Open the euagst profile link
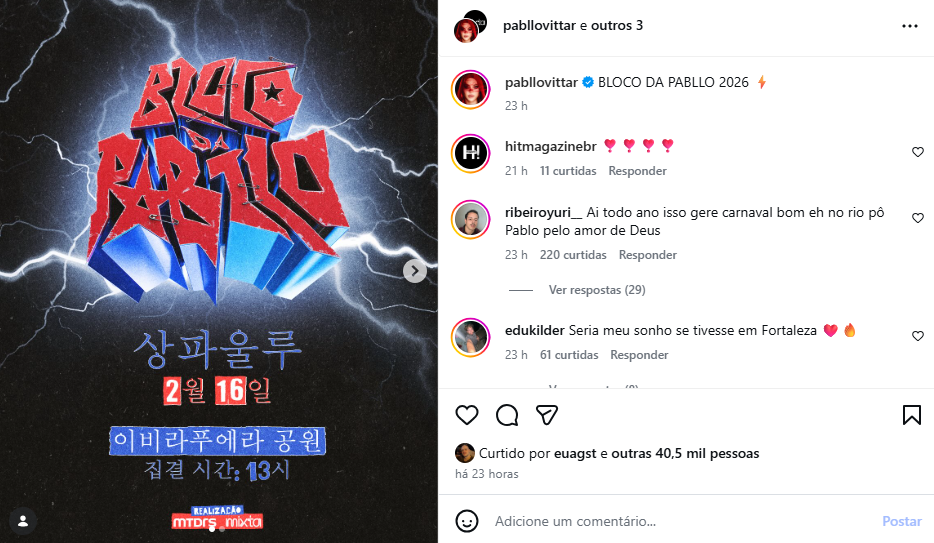Screen dimensions: 934x543 click(575, 453)
